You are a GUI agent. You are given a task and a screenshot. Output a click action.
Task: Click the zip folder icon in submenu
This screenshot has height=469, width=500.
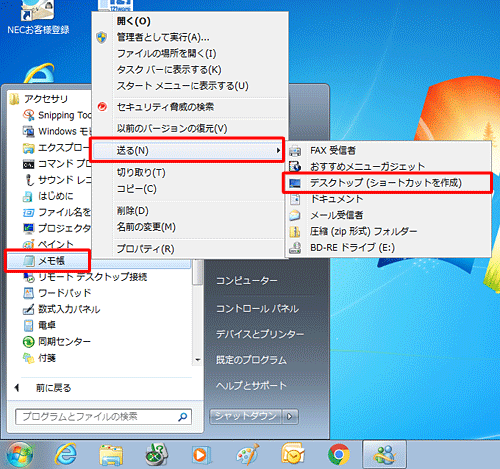pyautogui.click(x=295, y=231)
